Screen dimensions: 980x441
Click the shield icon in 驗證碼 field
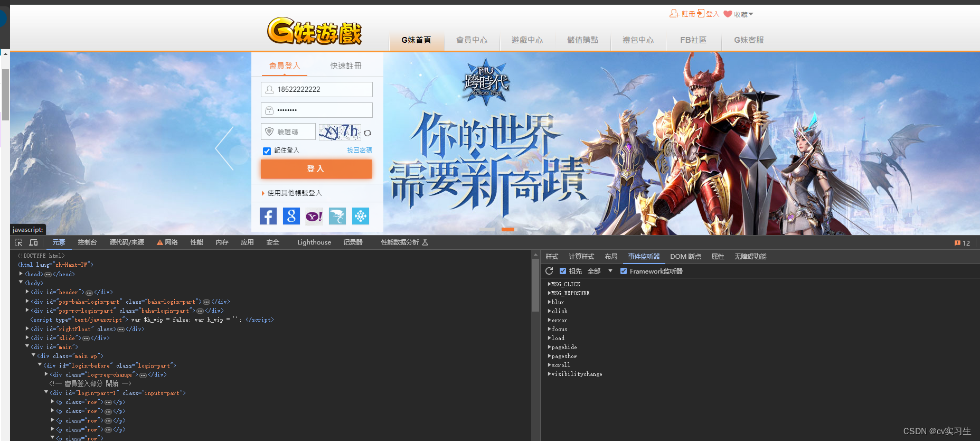269,132
